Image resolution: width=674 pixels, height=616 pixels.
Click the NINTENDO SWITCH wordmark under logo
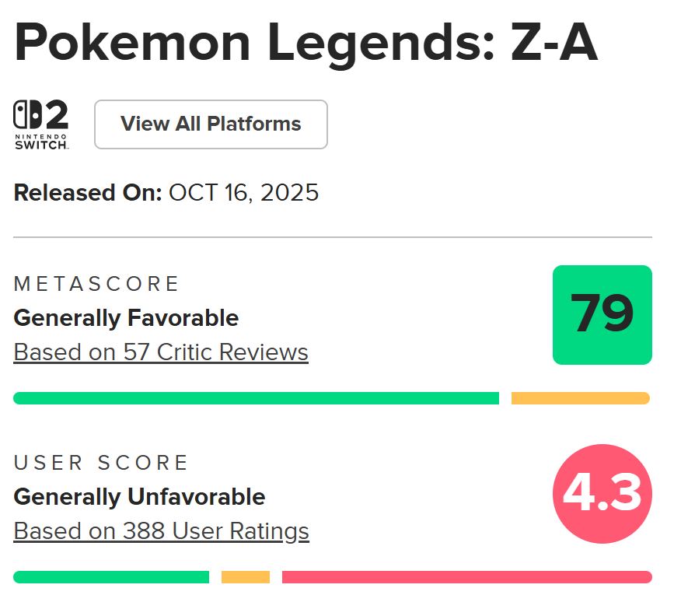tap(41, 140)
